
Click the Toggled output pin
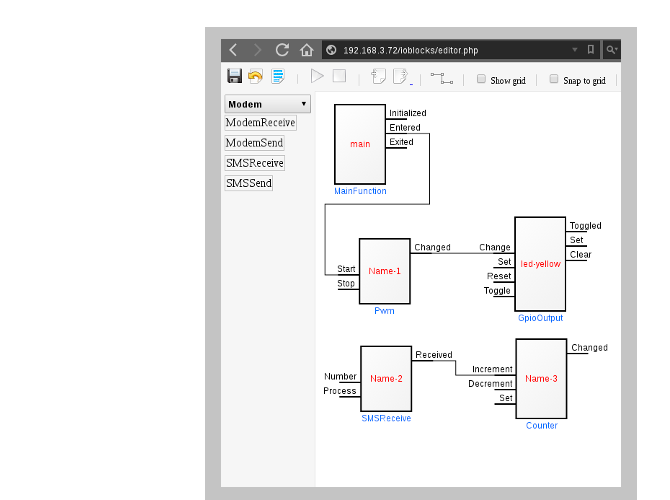(585, 226)
